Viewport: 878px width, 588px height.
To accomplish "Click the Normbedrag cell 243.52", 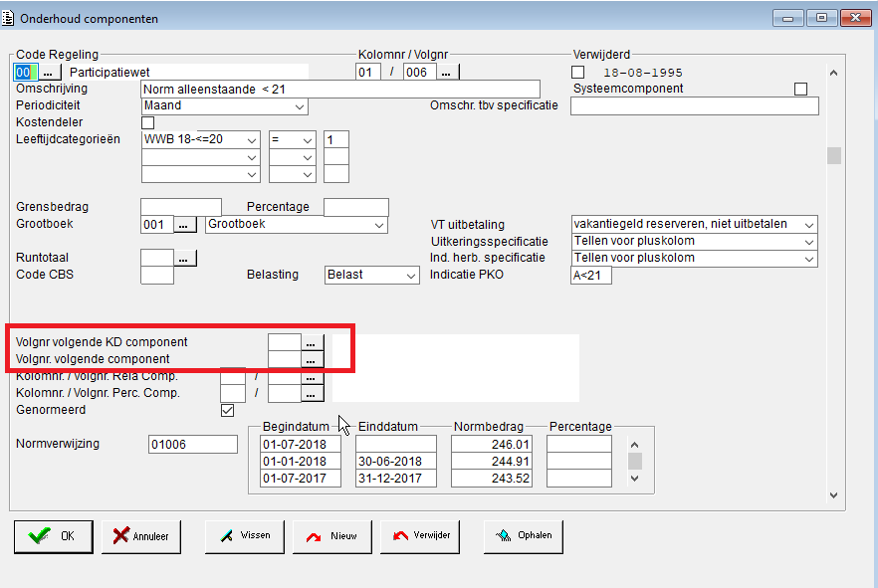I will tap(492, 479).
